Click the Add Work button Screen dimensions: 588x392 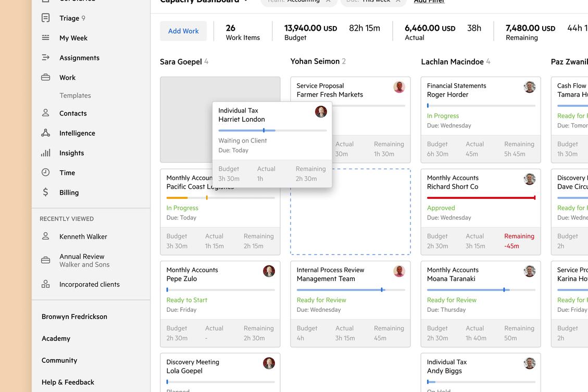pos(183,31)
